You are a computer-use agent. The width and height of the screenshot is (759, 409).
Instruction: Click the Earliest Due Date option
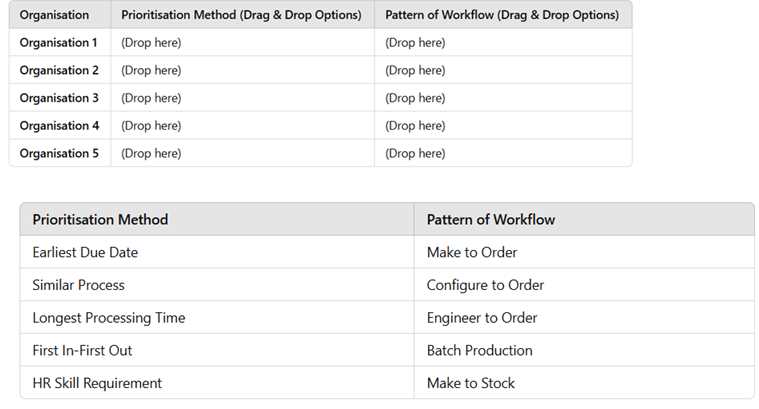(85, 252)
